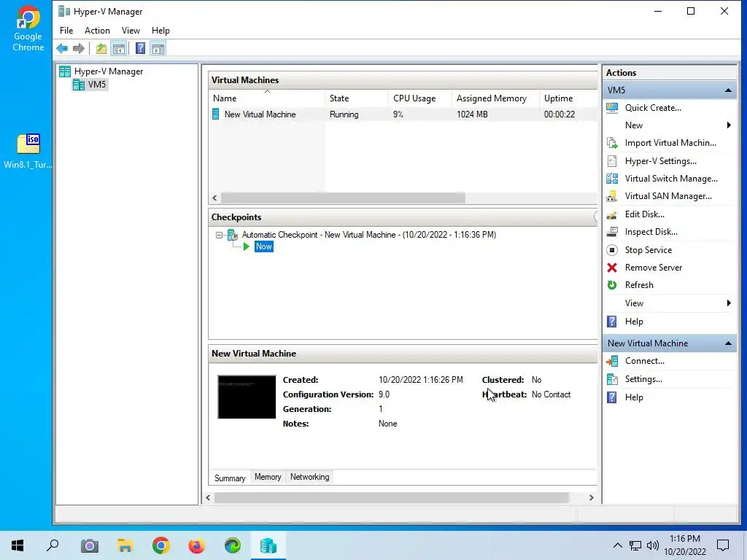This screenshot has height=560, width=747.
Task: Switch to the Summary tab
Action: pyautogui.click(x=230, y=478)
